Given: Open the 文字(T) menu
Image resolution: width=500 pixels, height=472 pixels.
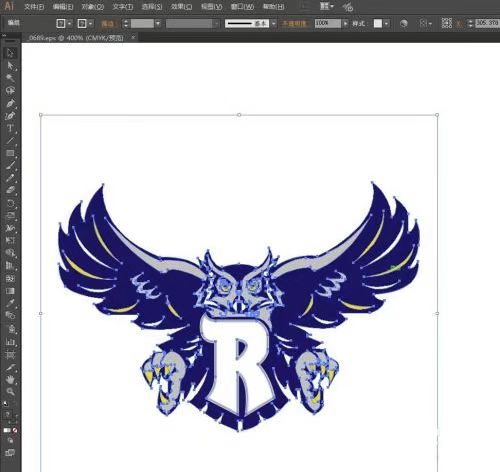Looking at the screenshot, I should click(x=123, y=7).
